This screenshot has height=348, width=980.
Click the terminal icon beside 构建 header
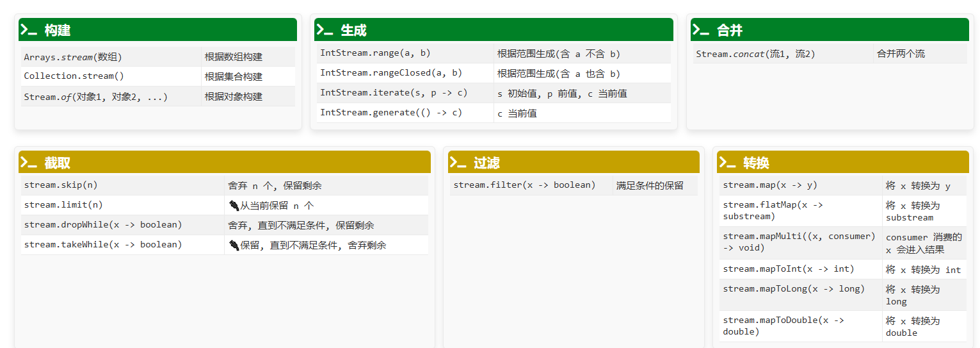point(29,29)
